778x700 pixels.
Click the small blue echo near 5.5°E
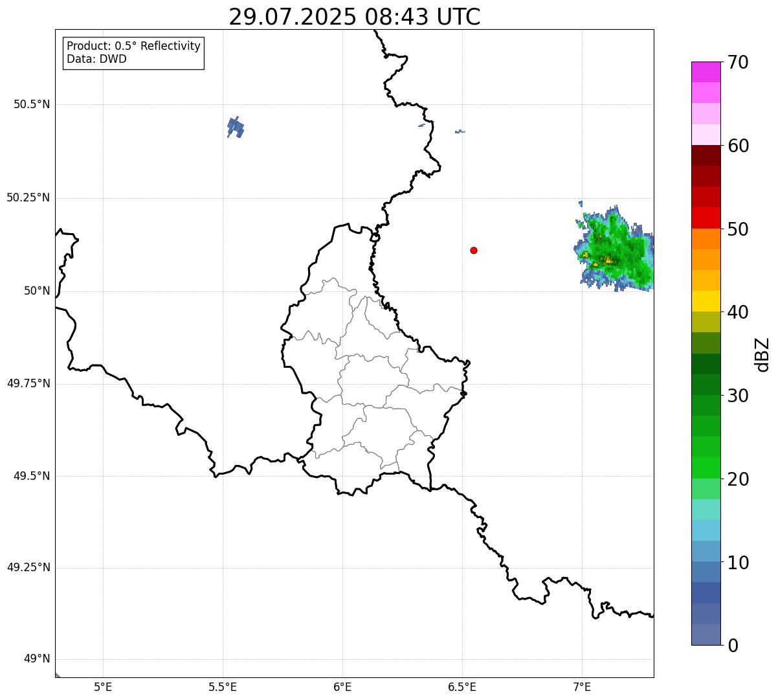(236, 127)
